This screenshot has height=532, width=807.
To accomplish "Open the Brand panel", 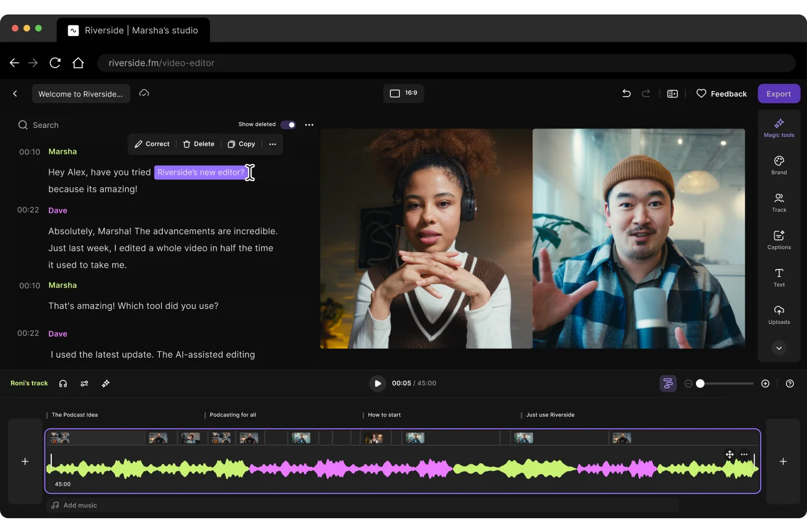I will coord(779,163).
